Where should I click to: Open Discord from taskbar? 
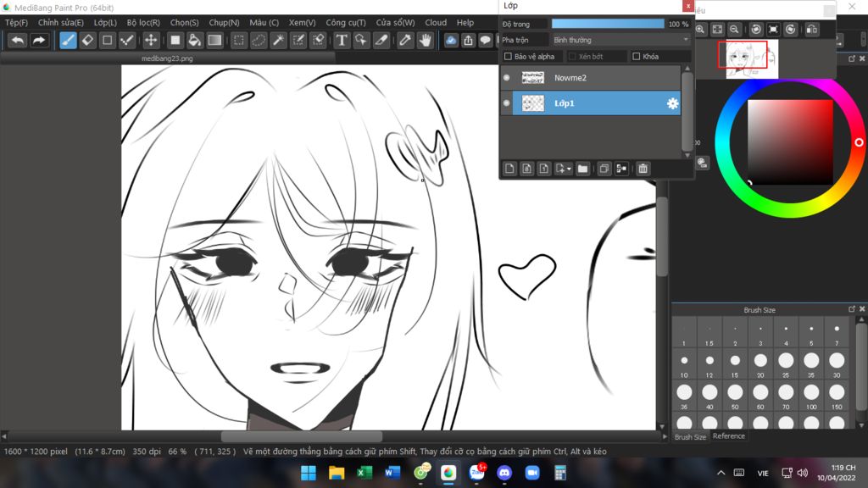click(x=504, y=473)
